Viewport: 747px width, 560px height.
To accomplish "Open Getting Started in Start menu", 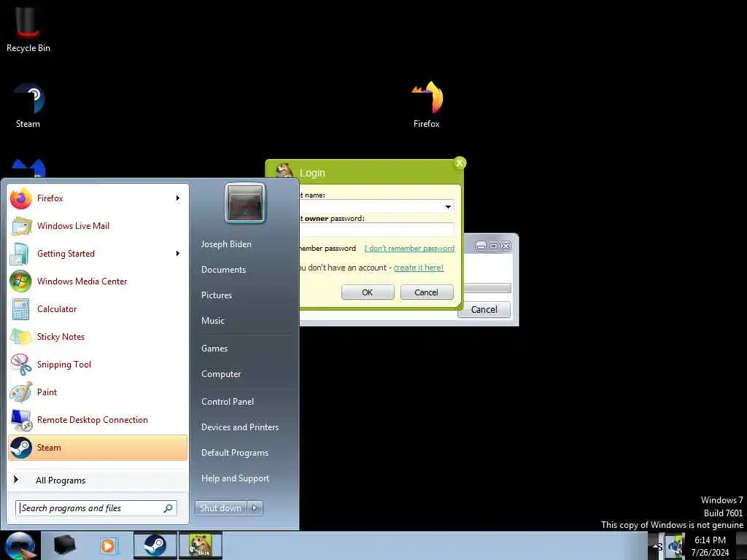I will click(98, 253).
